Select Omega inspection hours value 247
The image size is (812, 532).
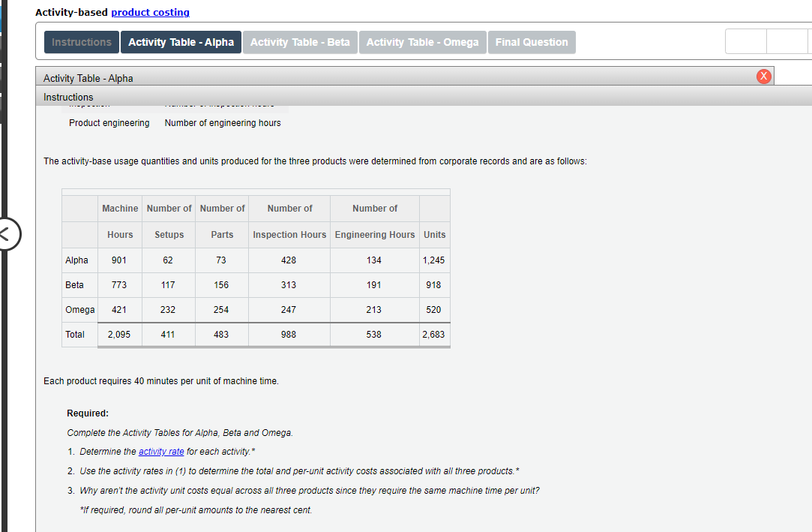(289, 309)
